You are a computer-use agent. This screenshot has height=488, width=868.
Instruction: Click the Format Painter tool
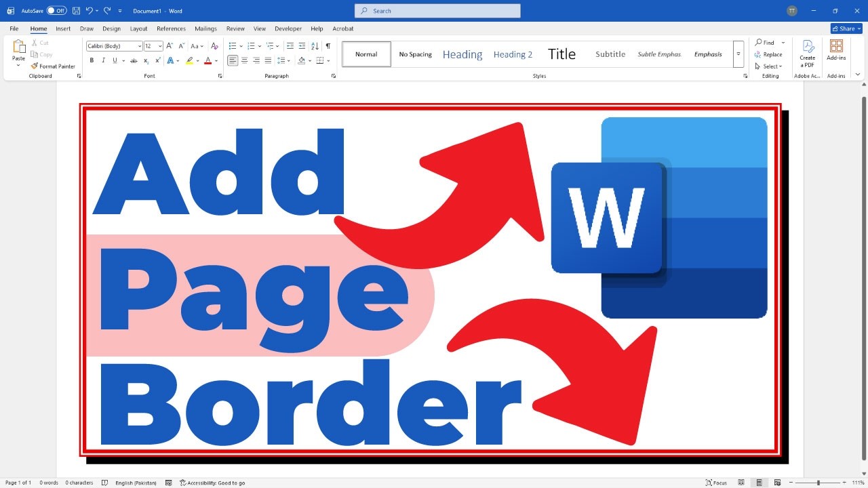(53, 66)
